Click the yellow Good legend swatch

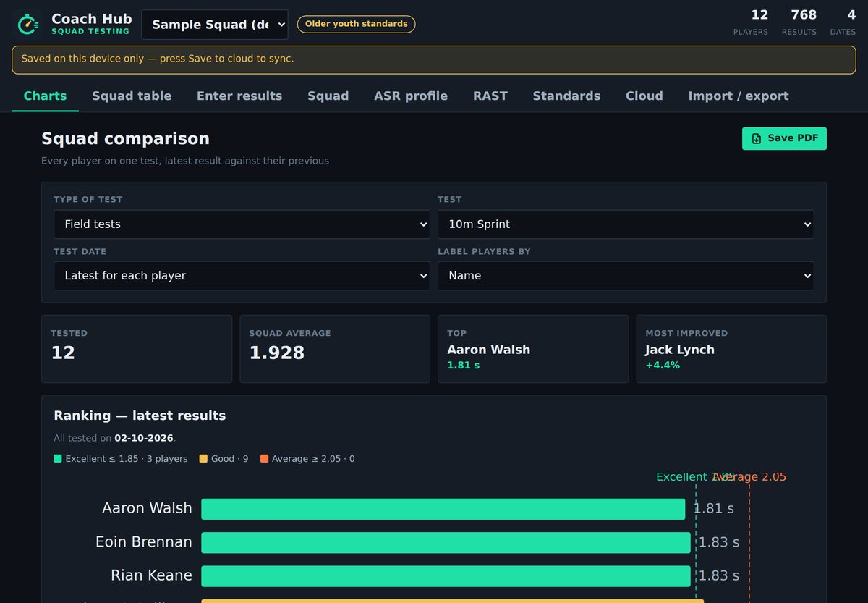click(203, 459)
